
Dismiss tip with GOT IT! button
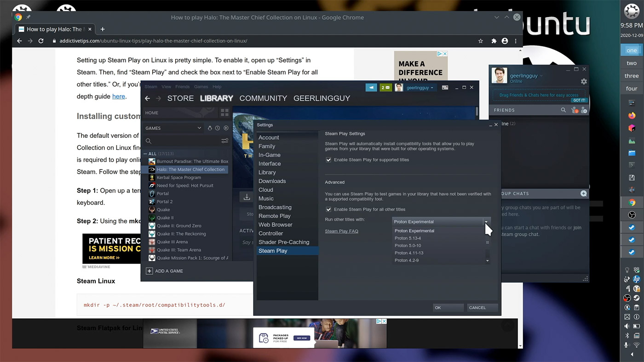point(579,100)
